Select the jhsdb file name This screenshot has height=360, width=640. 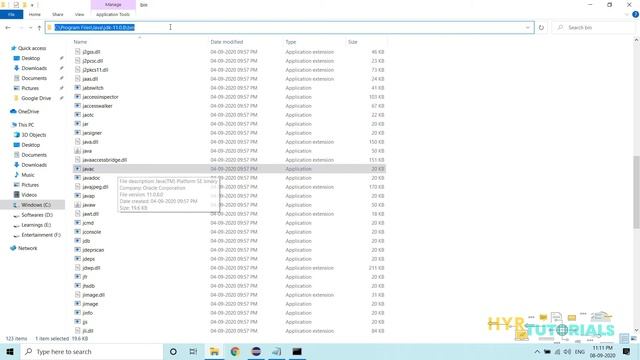coord(89,286)
